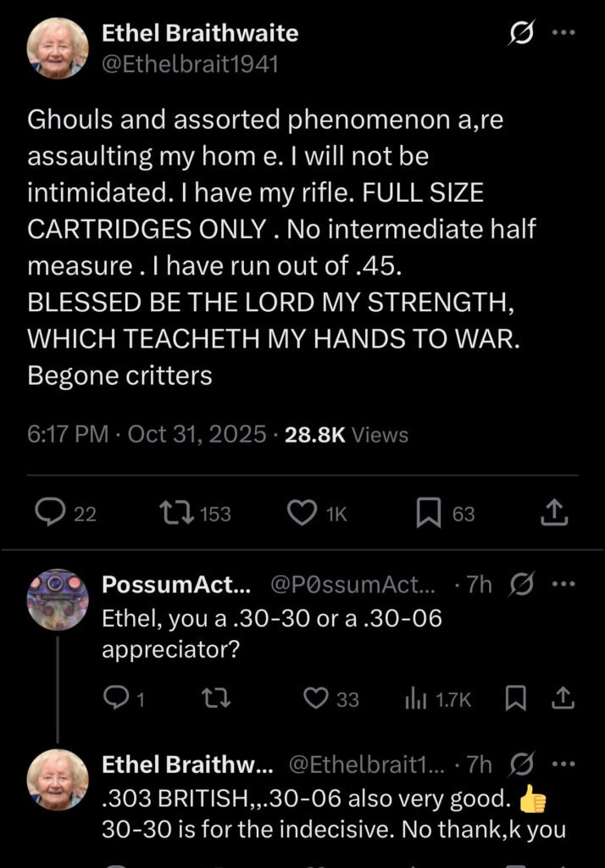Image resolution: width=605 pixels, height=868 pixels.
Task: Repost the main post with 153 reposts
Action: (175, 513)
